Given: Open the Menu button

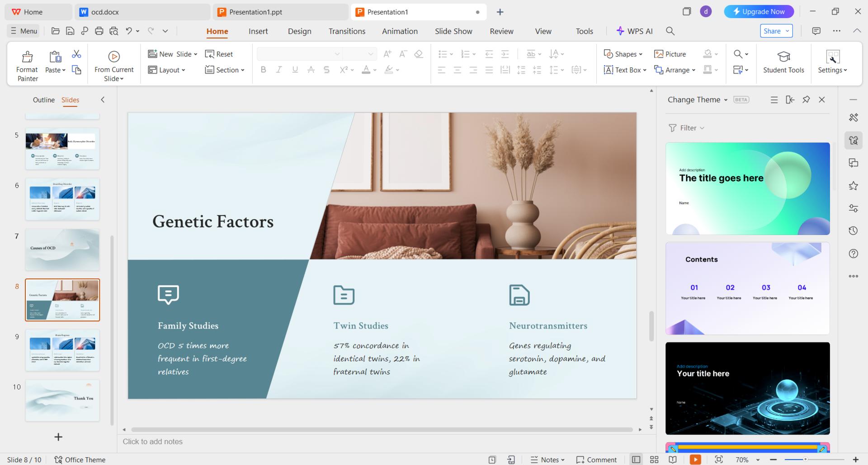Looking at the screenshot, I should point(24,31).
